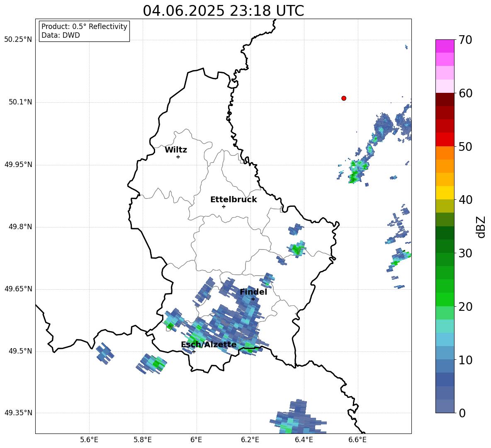Click the 5.8°E longitude label
The image size is (491, 448).
143,440
